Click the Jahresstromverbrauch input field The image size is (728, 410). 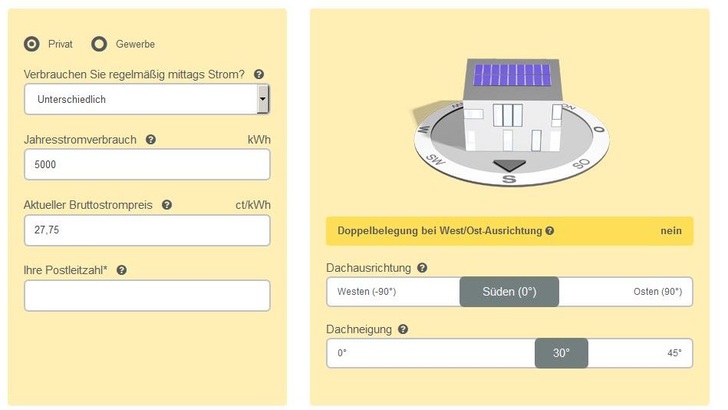pyautogui.click(x=147, y=165)
